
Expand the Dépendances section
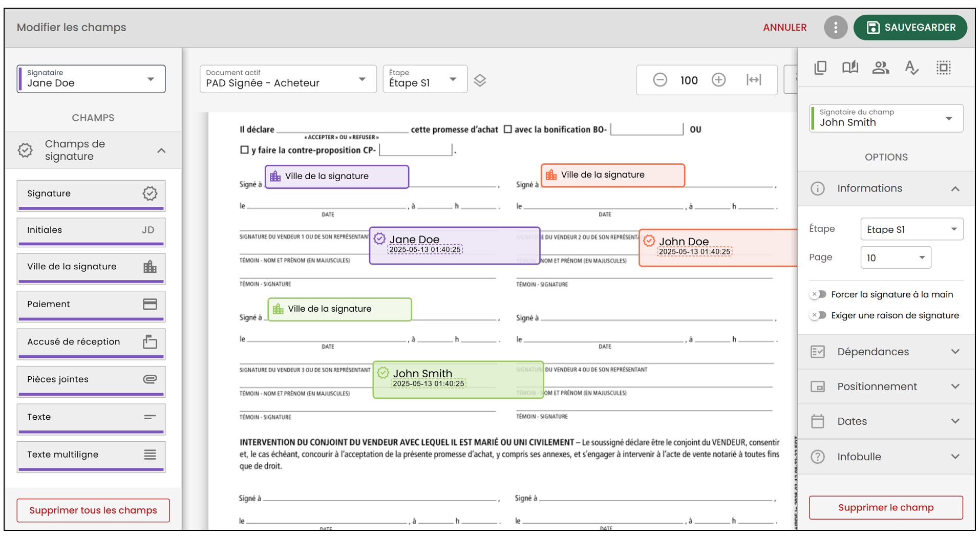coord(886,352)
